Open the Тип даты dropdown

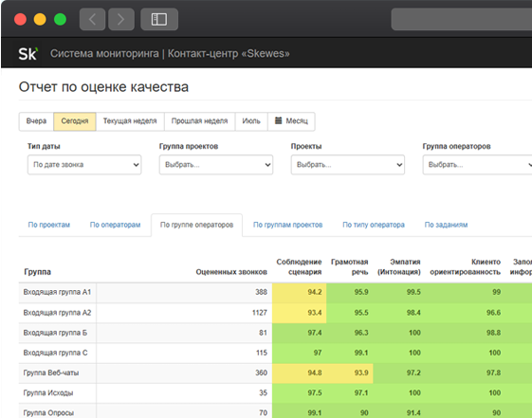tap(84, 165)
